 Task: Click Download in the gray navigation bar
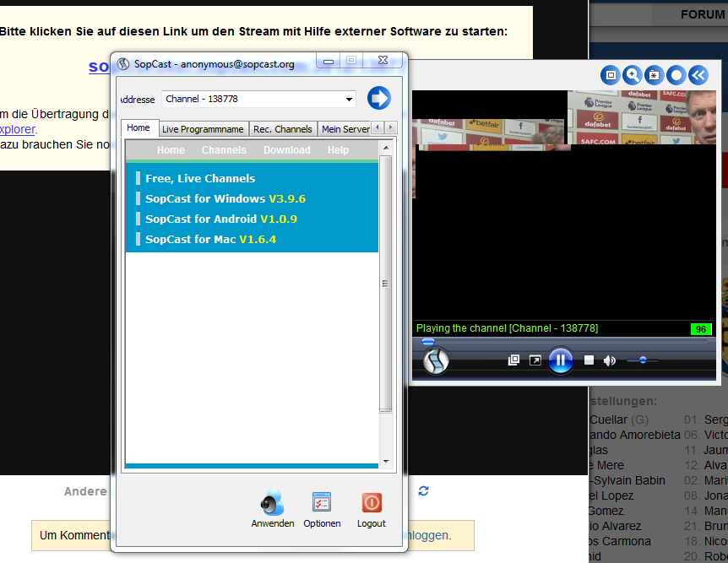[x=287, y=150]
